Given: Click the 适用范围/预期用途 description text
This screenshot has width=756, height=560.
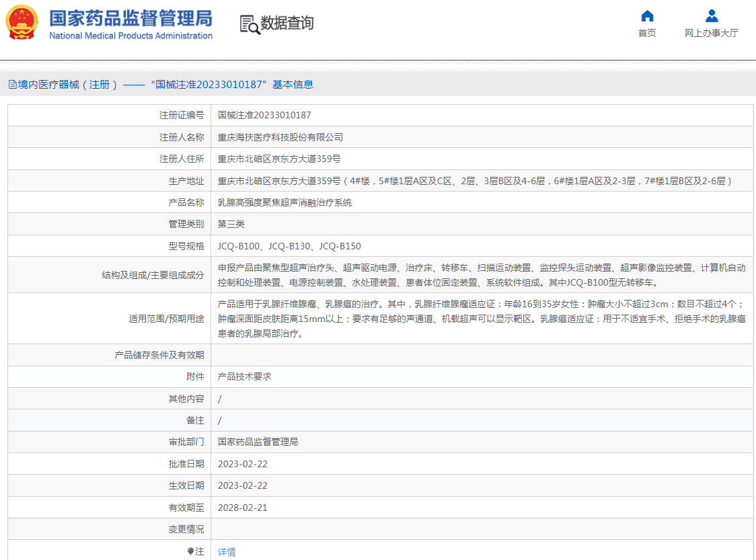Looking at the screenshot, I should coord(482,319).
